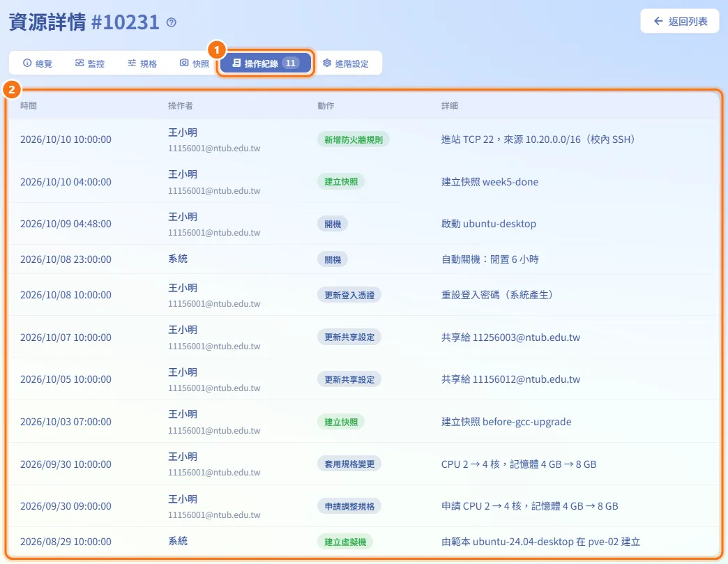Click the monitor icon on the 監控 tab
728x564 pixels.
tap(79, 63)
